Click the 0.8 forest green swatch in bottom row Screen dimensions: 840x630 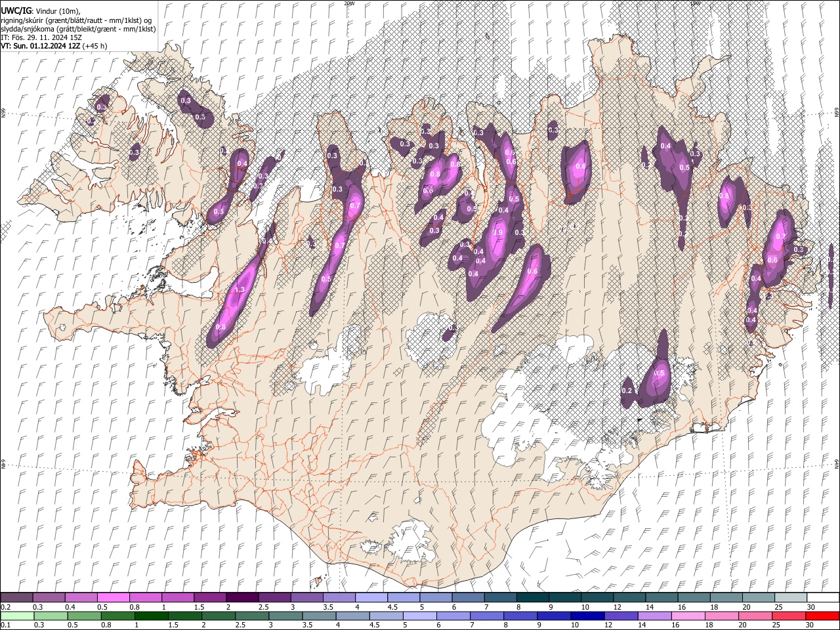[x=117, y=616]
